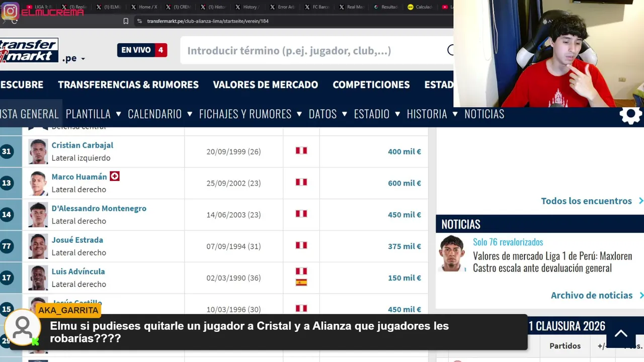Open Marco Huamán's player photo
Screen dimensions: 644x362
(38, 183)
